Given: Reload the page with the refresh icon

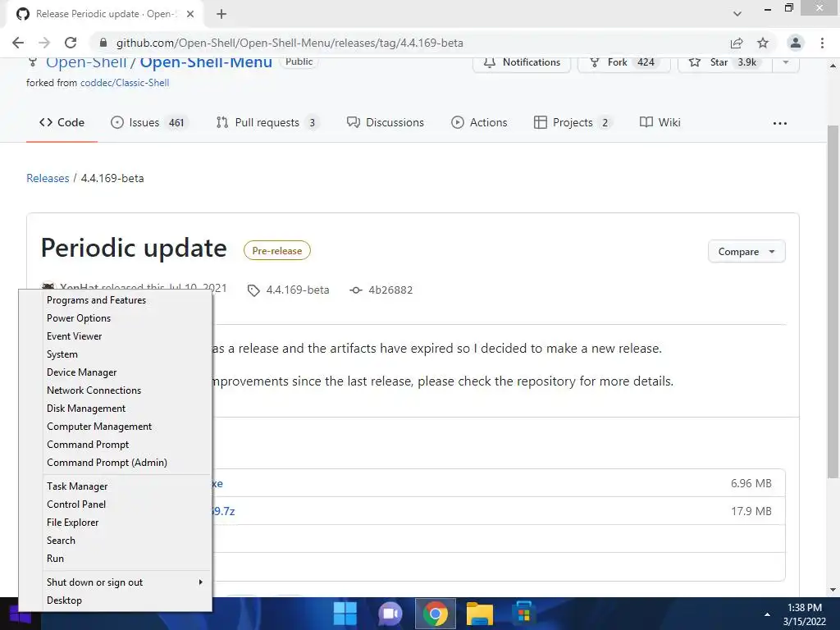Looking at the screenshot, I should pyautogui.click(x=71, y=43).
